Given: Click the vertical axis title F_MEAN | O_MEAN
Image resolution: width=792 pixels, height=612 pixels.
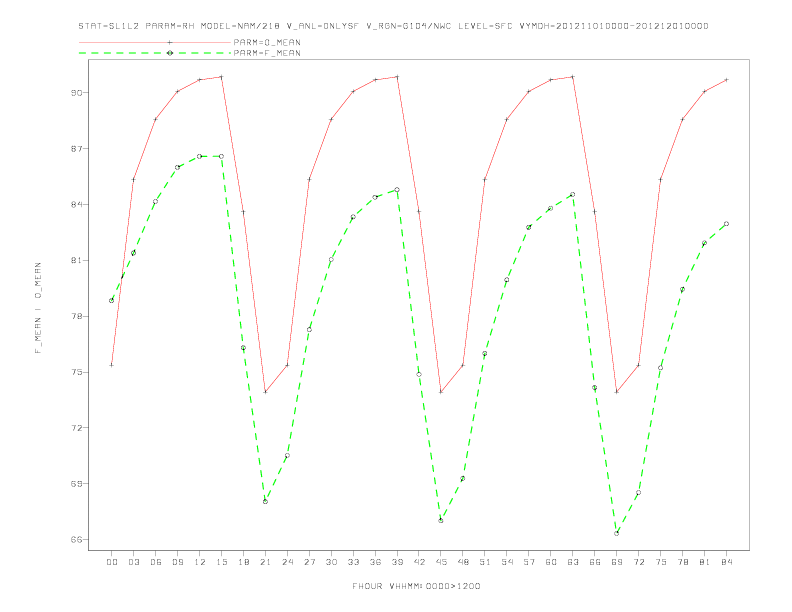Looking at the screenshot, I should pos(38,308).
